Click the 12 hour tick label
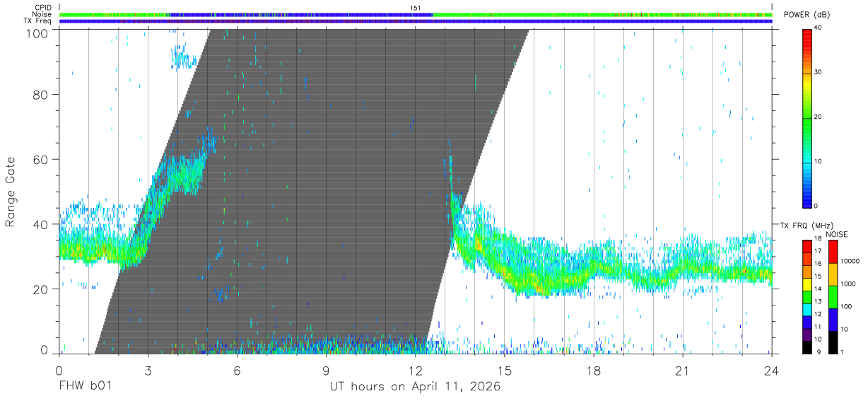The image size is (868, 401). [x=415, y=371]
